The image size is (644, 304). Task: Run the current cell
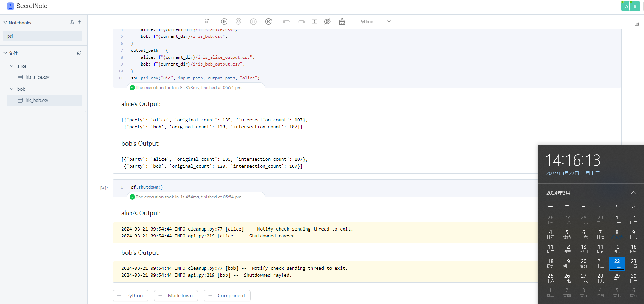pos(224,21)
